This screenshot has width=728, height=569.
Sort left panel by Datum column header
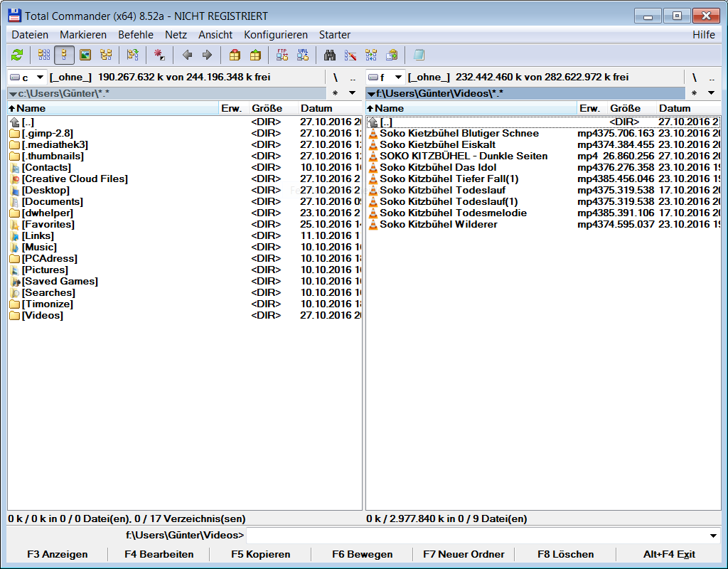(x=329, y=108)
